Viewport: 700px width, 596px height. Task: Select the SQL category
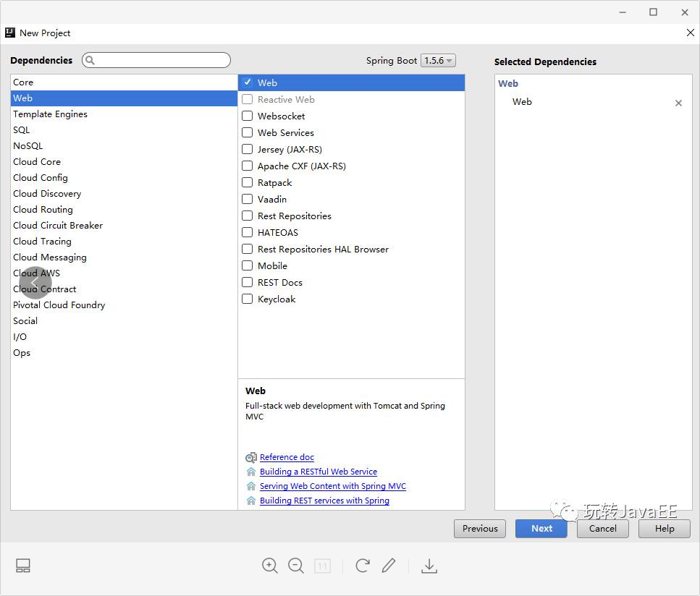[124, 129]
